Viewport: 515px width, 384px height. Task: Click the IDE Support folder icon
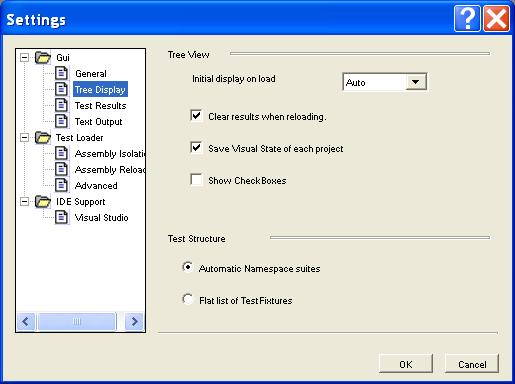[x=43, y=201]
